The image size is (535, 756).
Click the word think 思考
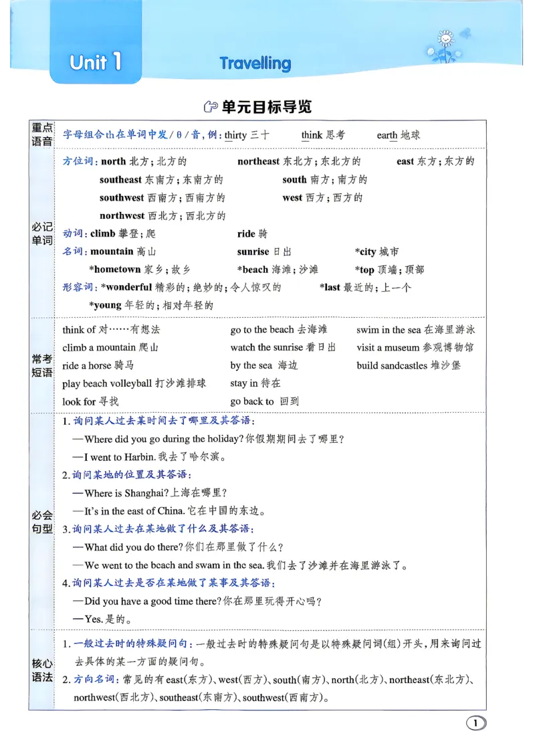coord(323,135)
